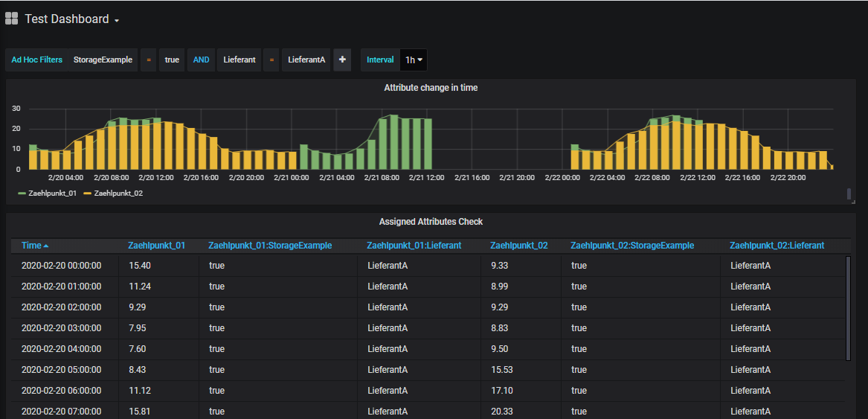Screen dimensions: 868x419
Task: Click the Lieferant filter key
Action: tap(239, 60)
